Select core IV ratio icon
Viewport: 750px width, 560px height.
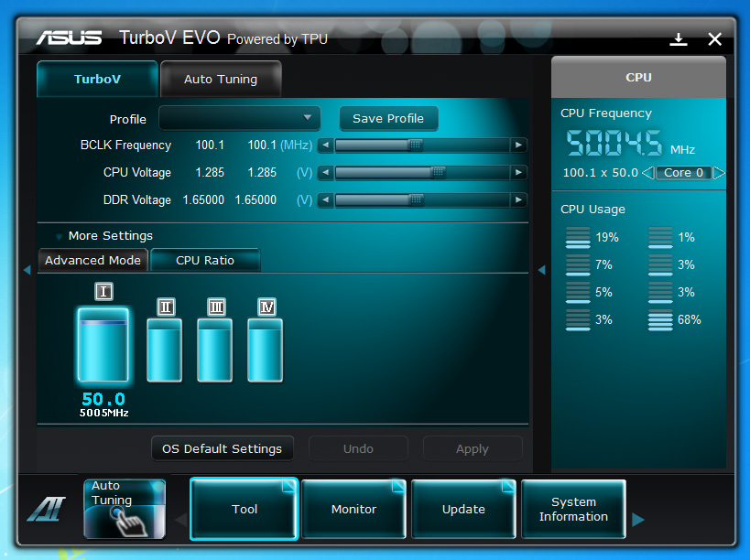[x=266, y=307]
